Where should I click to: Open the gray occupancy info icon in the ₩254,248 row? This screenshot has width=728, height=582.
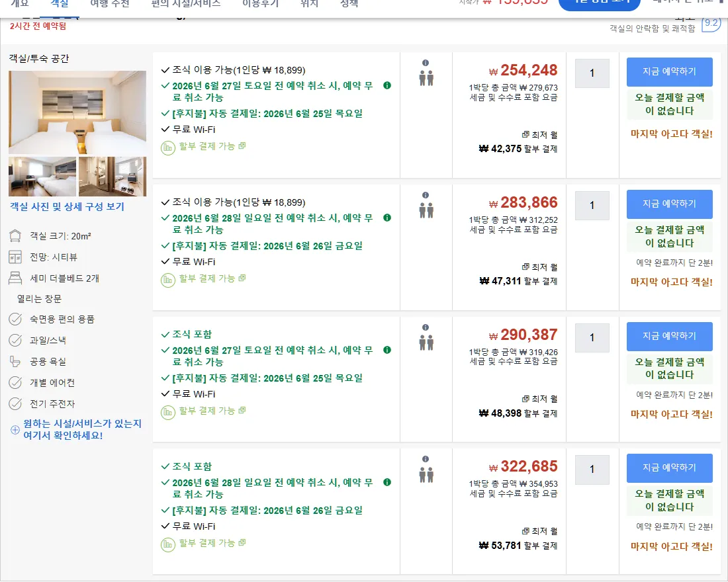(426, 63)
